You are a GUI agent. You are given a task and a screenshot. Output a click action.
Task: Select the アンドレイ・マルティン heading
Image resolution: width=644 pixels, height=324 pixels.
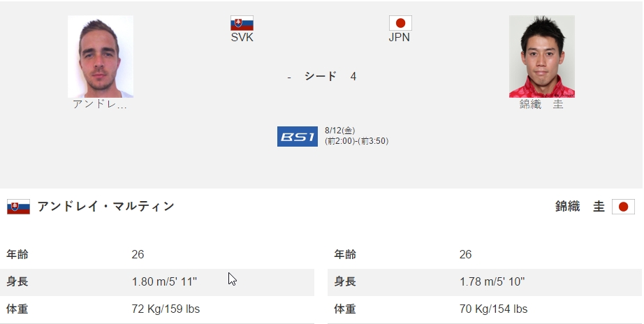coord(106,206)
